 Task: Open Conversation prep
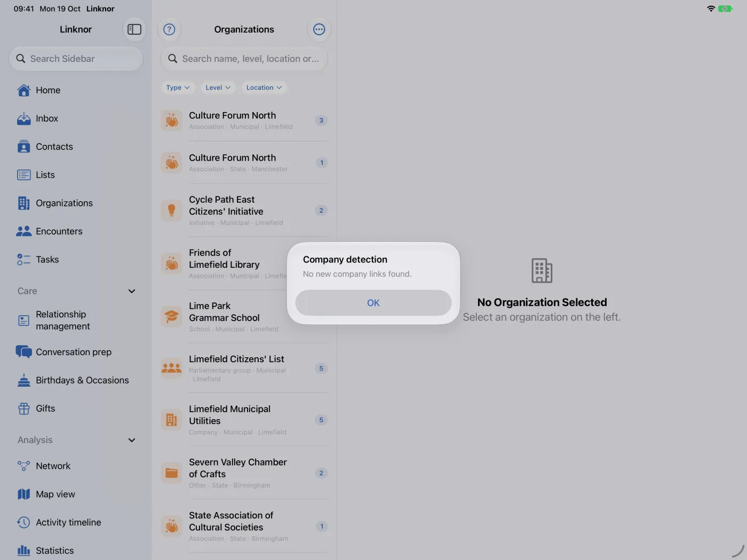[76, 352]
